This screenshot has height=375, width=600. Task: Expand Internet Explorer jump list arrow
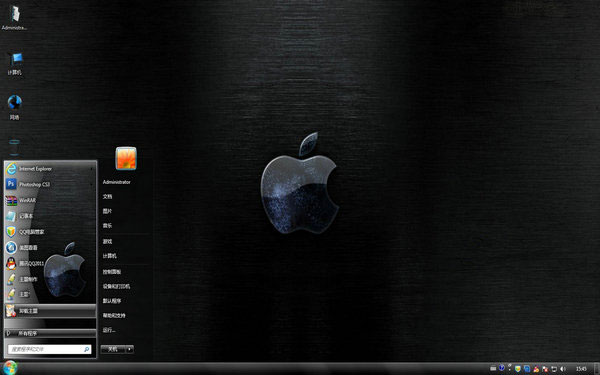click(91, 169)
